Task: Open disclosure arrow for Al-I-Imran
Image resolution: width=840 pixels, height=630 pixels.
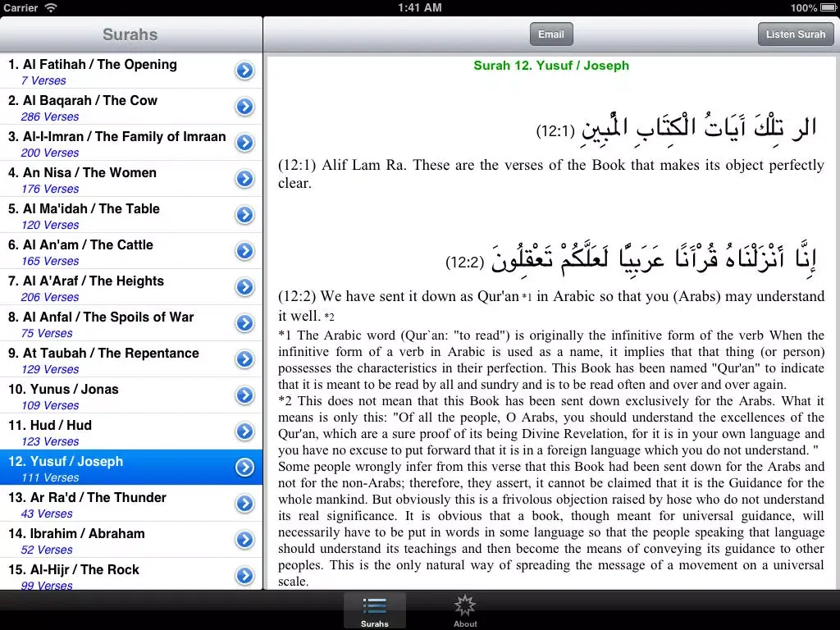Action: coord(244,143)
